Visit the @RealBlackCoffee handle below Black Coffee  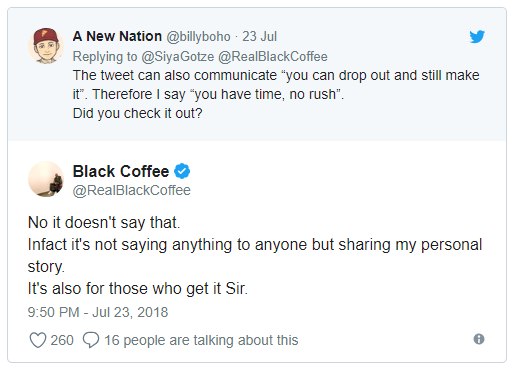(x=132, y=190)
